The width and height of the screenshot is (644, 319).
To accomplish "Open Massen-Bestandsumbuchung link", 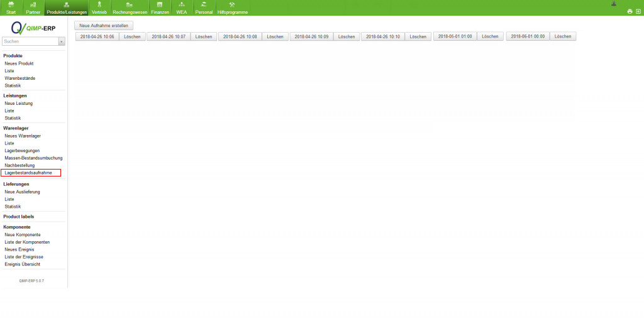I will [x=34, y=158].
